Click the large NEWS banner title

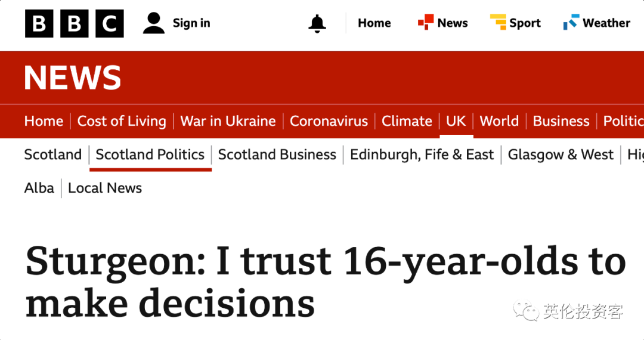point(73,78)
